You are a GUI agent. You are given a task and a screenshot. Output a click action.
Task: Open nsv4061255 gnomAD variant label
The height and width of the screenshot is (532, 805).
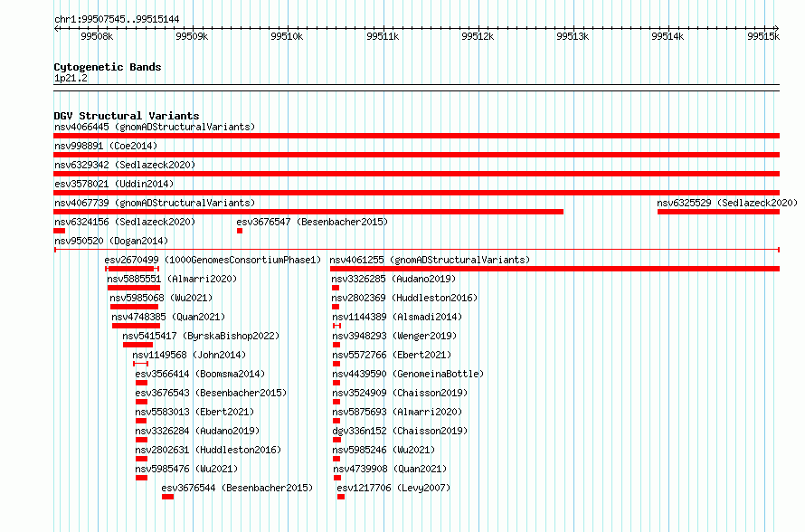click(x=430, y=260)
